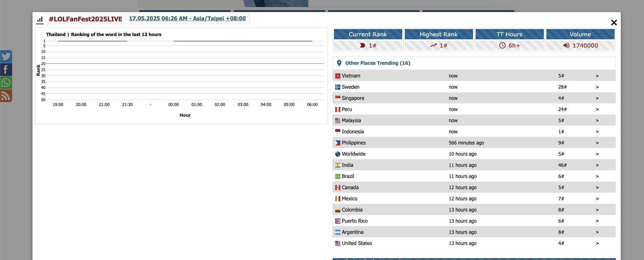
Task: Click the bar chart icon beside hashtag
Action: point(40,20)
